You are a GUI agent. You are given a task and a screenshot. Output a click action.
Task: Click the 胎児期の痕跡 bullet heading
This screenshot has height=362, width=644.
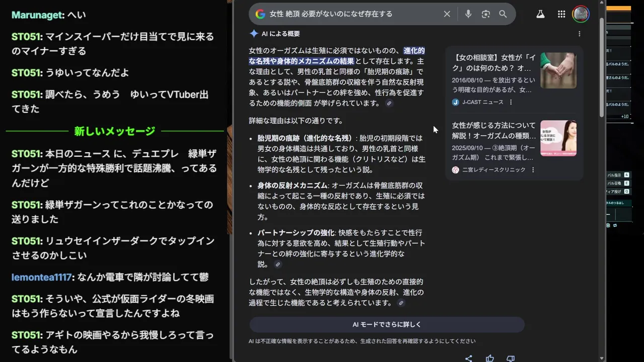coord(306,138)
